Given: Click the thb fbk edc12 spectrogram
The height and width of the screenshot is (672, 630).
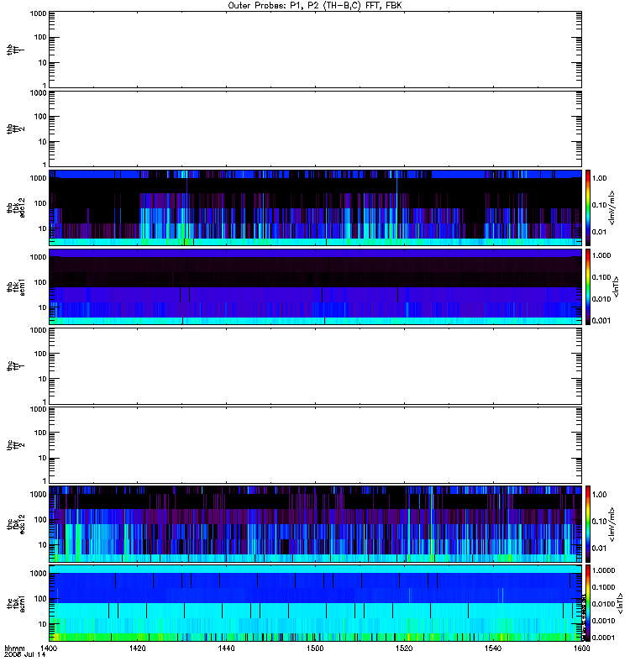Looking at the screenshot, I should (x=316, y=207).
